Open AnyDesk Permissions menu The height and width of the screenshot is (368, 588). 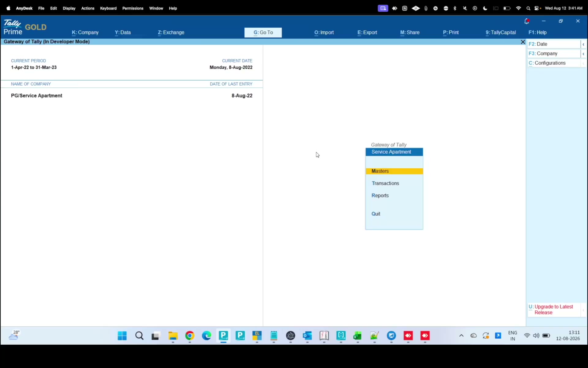point(133,8)
